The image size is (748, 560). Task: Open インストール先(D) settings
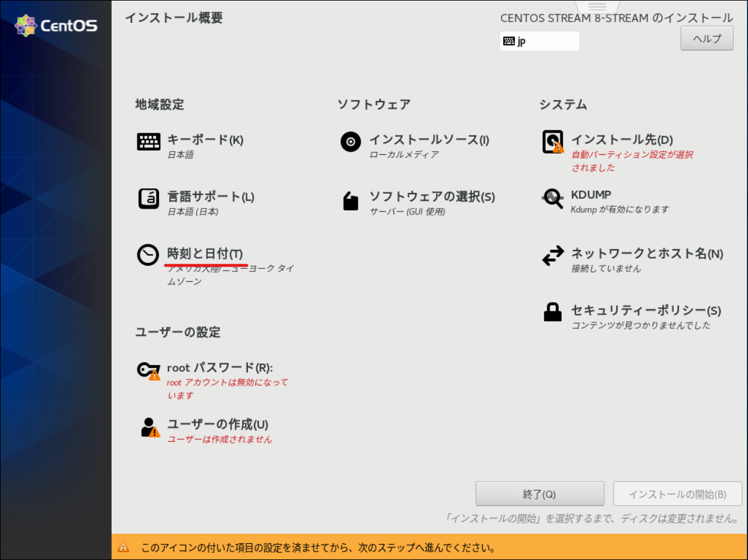pyautogui.click(x=622, y=140)
